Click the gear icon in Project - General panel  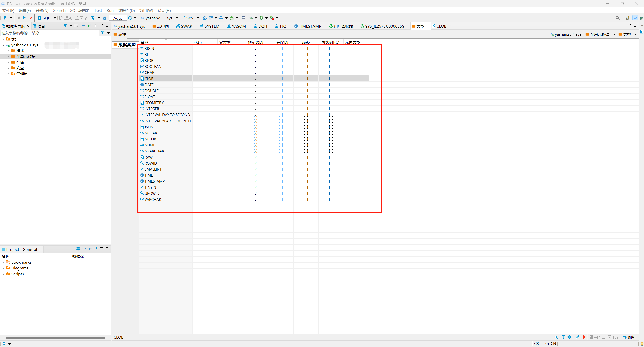(78, 249)
